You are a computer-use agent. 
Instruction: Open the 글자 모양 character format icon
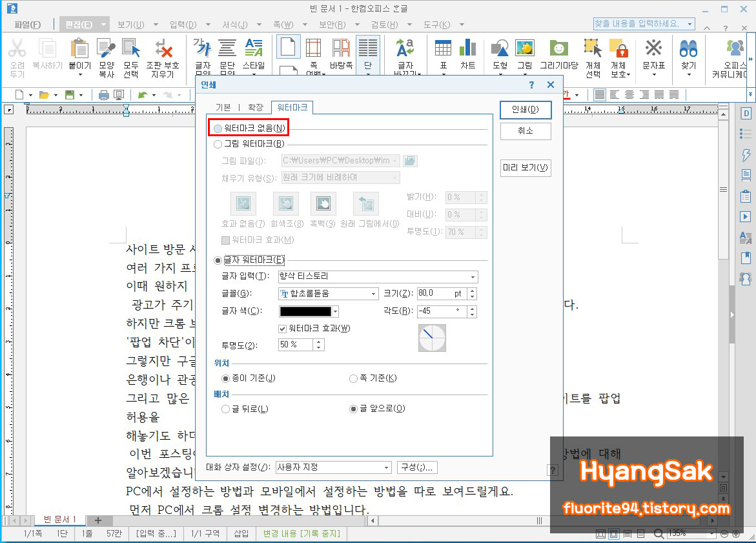coord(203,48)
